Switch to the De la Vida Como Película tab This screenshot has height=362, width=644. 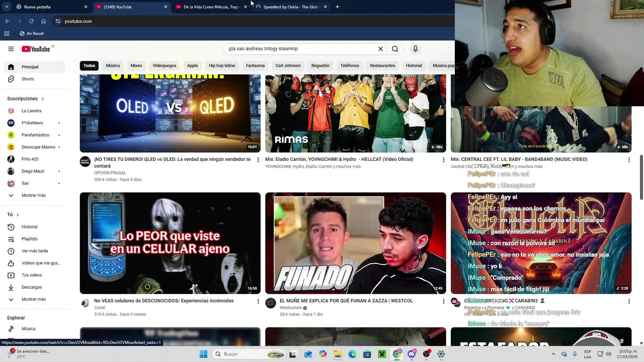[210, 7]
